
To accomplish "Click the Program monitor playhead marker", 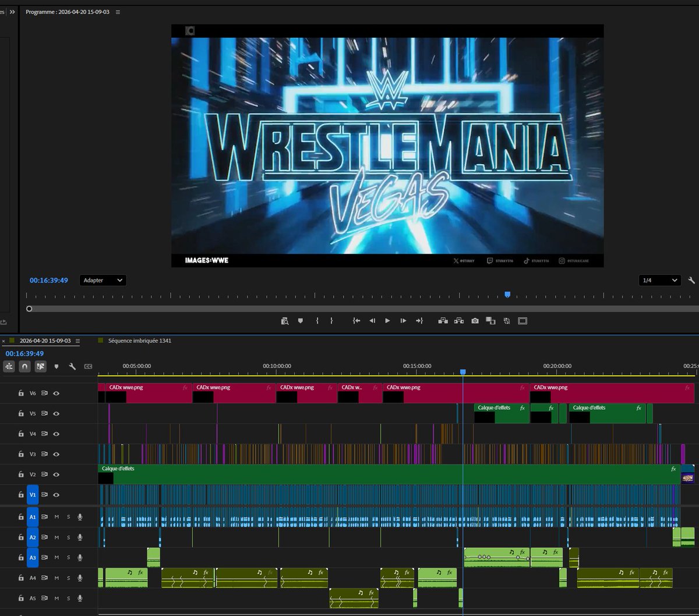I will (507, 295).
